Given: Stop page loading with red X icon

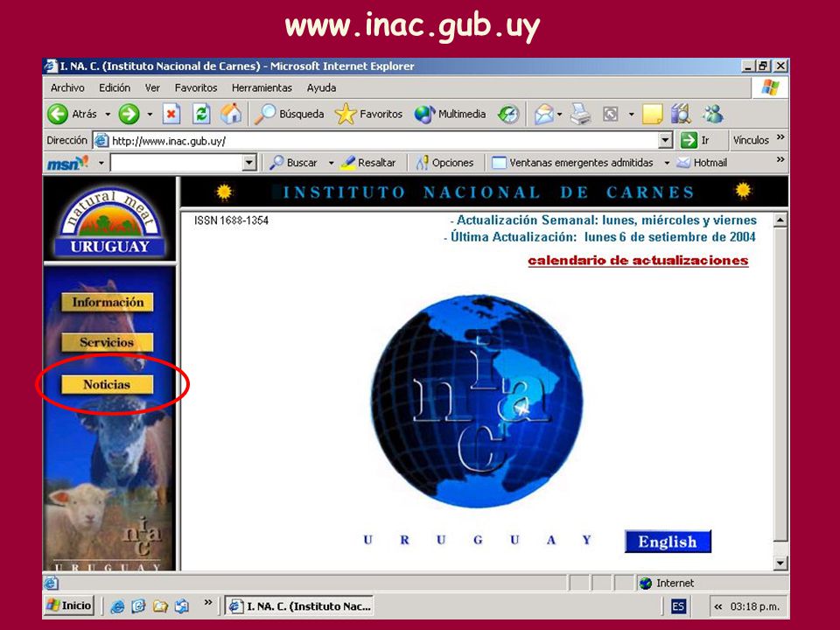Looking at the screenshot, I should [171, 114].
